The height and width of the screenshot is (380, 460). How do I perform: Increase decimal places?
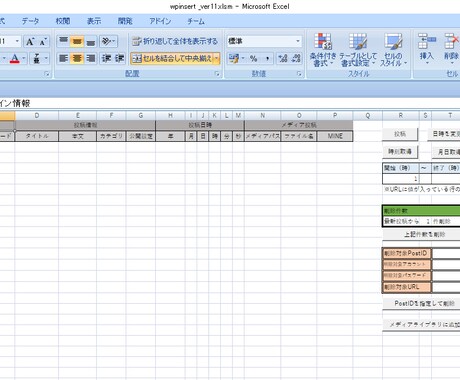point(283,59)
